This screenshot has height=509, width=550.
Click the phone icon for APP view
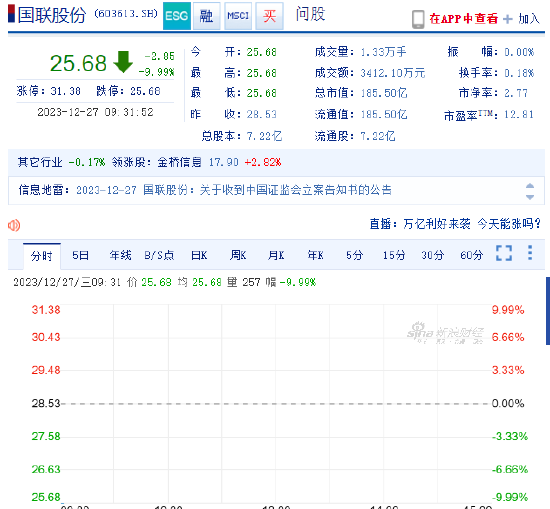pos(418,19)
